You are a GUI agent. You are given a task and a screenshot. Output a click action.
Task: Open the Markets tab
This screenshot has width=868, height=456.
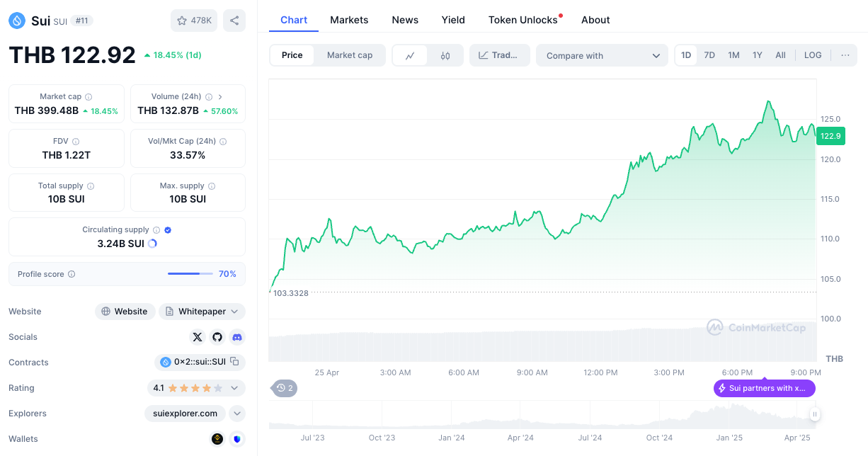pos(349,20)
